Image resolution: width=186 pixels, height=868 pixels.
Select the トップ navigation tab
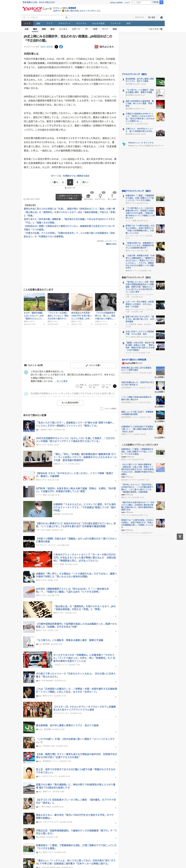27,24
